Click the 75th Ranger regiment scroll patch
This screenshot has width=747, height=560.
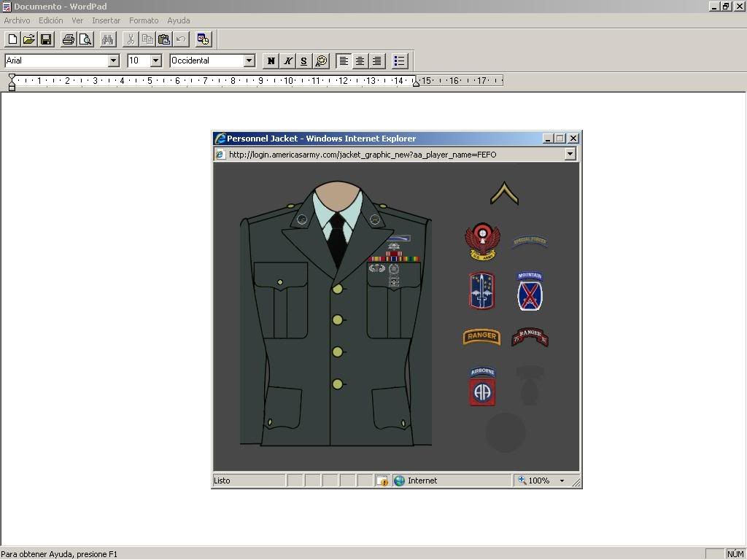tap(530, 336)
